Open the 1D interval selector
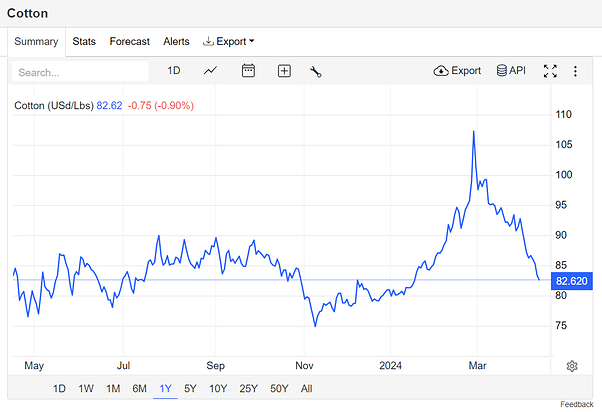 (x=174, y=71)
